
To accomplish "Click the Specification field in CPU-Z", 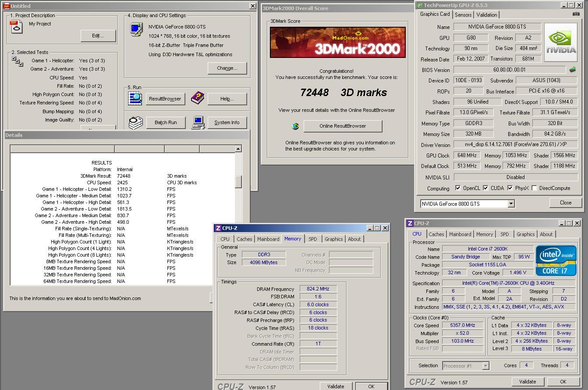I will pos(509,283).
